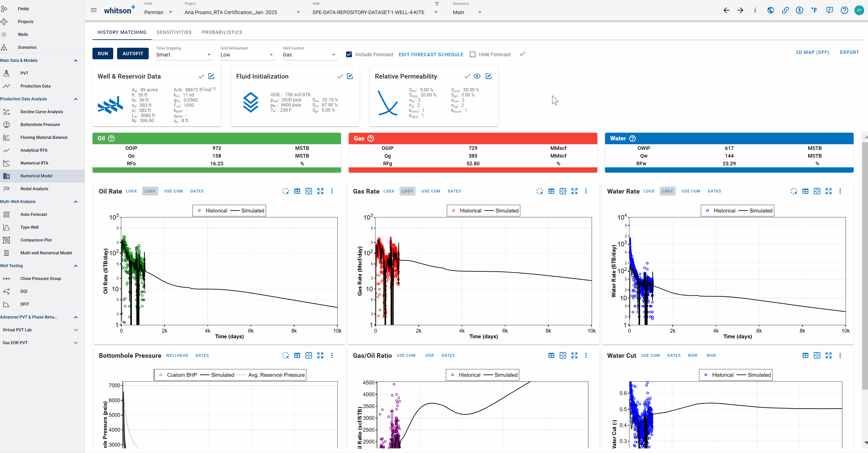Uncheck the Include Forecast checkbox
Image resolution: width=868 pixels, height=453 pixels.
[x=349, y=55]
